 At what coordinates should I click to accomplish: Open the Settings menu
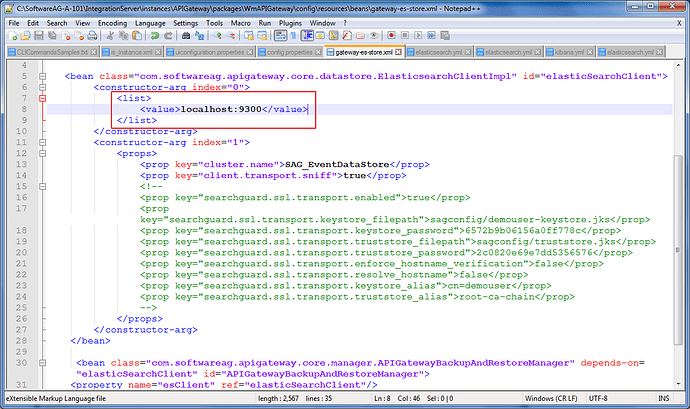point(185,23)
